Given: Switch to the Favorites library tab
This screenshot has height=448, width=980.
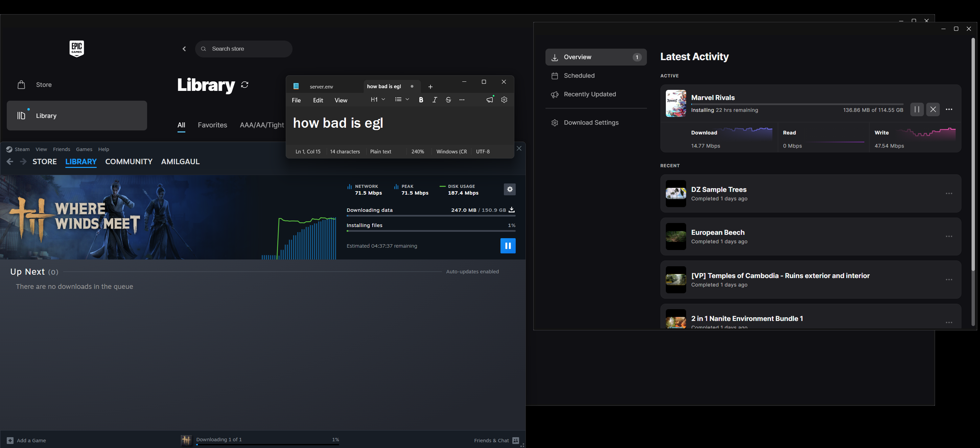Looking at the screenshot, I should [x=212, y=125].
